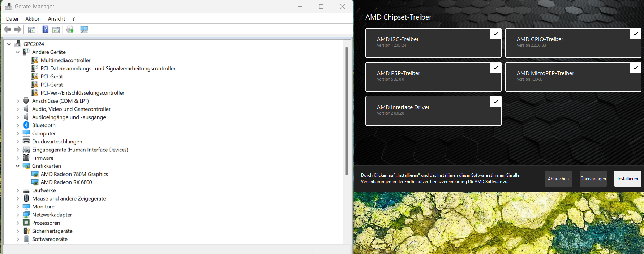The height and width of the screenshot is (254, 644).
Task: Collapse the GPC2024 root node
Action: pyautogui.click(x=9, y=44)
